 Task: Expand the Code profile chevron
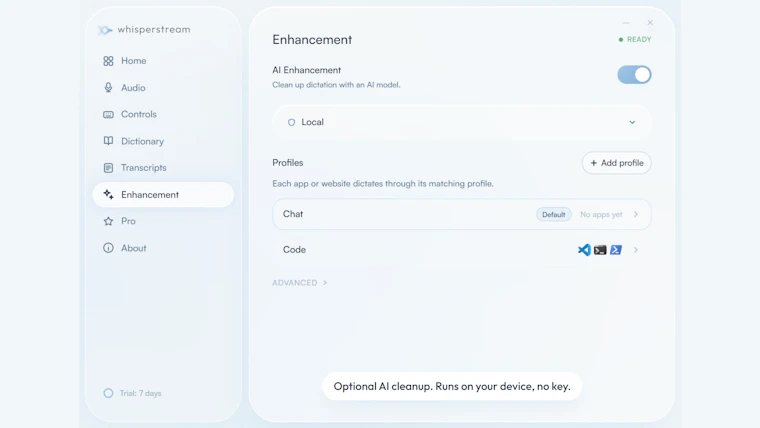coord(635,250)
